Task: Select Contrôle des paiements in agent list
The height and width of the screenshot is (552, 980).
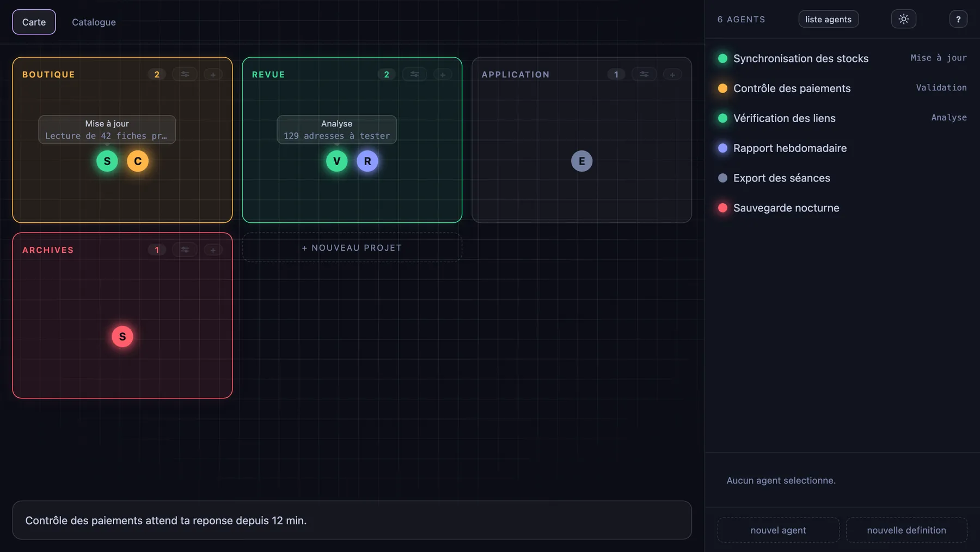Action: coord(842,88)
